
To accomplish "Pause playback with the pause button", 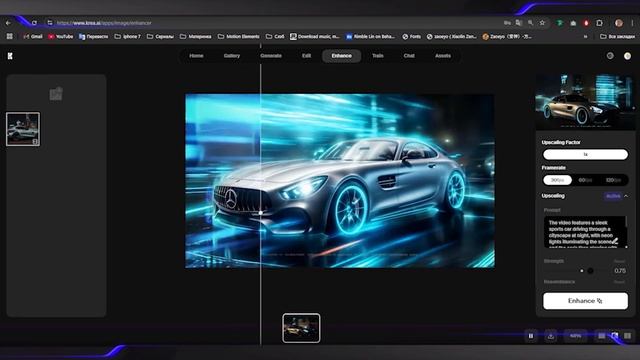I will click(x=531, y=336).
